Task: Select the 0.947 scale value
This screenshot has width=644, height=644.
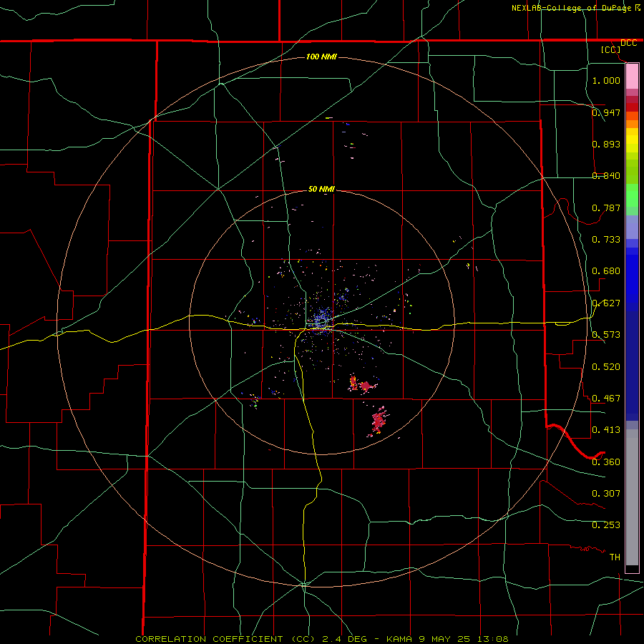Action: pyautogui.click(x=606, y=112)
